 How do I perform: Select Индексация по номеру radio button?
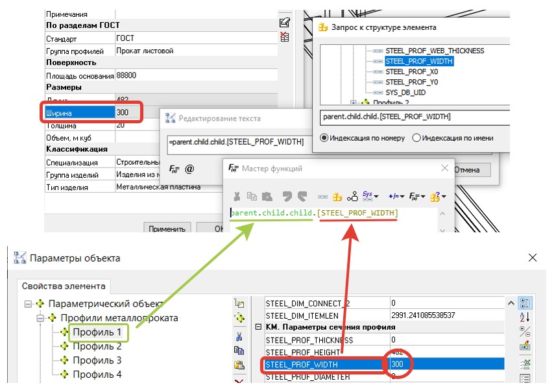pos(325,138)
